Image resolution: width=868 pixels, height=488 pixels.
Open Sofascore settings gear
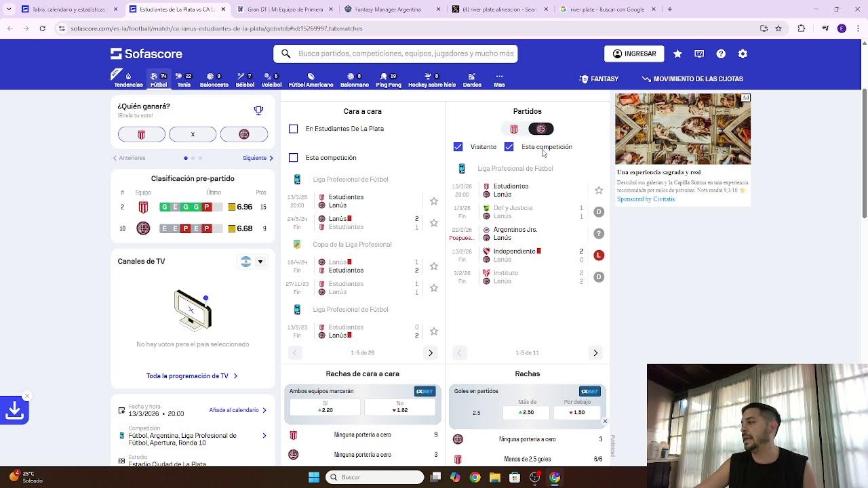[x=743, y=54]
